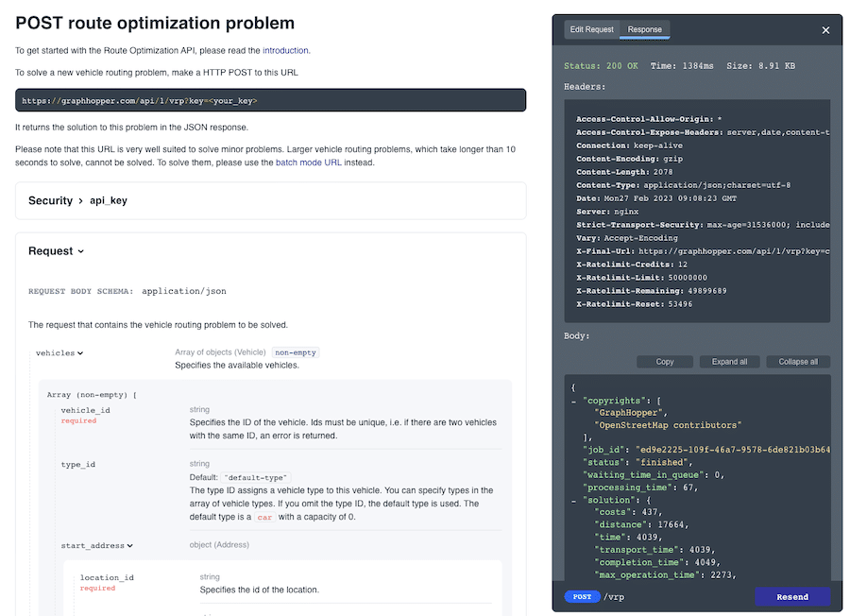Open the introduction link
850x616 pixels.
pyautogui.click(x=285, y=50)
